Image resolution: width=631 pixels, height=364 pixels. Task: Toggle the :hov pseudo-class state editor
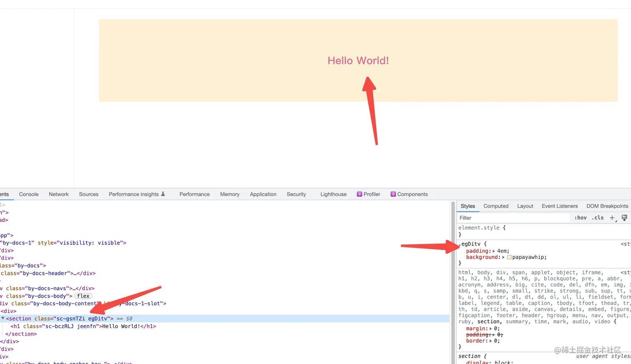(x=580, y=217)
